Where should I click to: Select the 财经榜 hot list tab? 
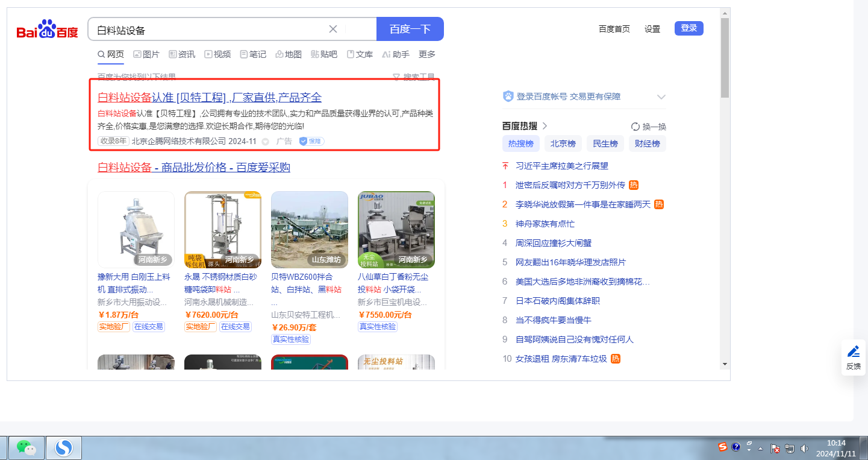pyautogui.click(x=648, y=143)
